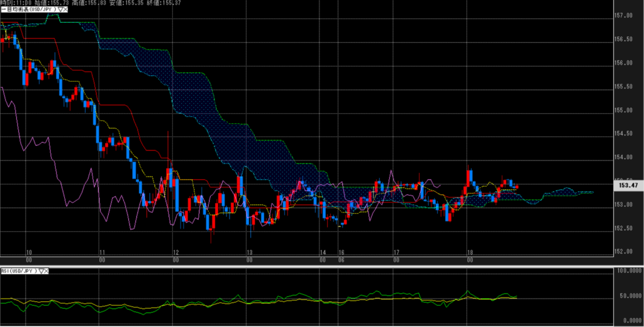Expand the RSI indicator triangle dropdown
The height and width of the screenshot is (327, 644).
pyautogui.click(x=42, y=271)
